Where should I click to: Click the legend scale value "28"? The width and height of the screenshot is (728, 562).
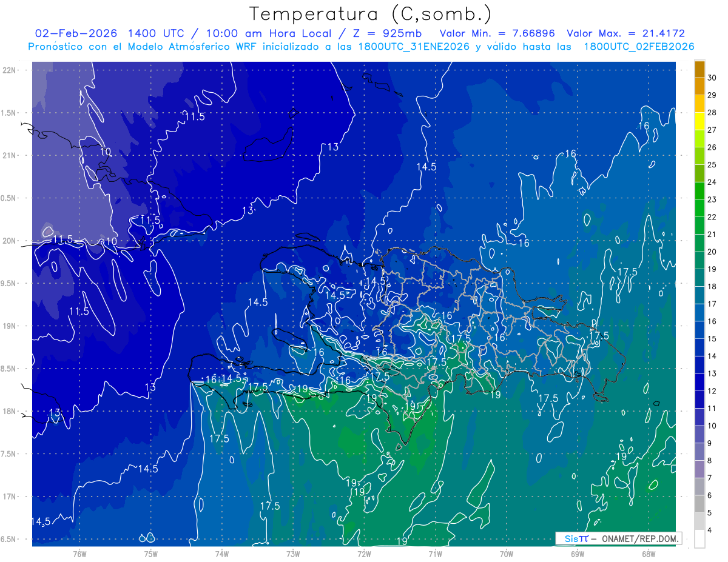tap(712, 113)
